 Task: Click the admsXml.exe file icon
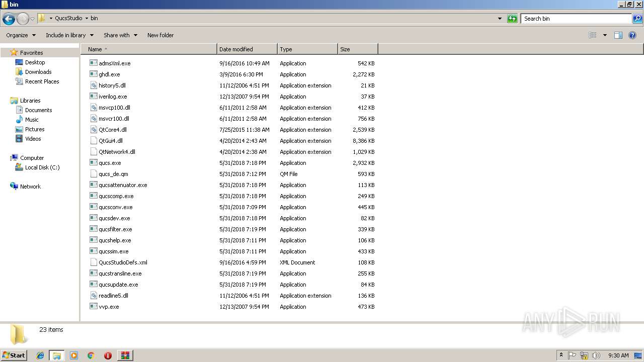pos(93,63)
